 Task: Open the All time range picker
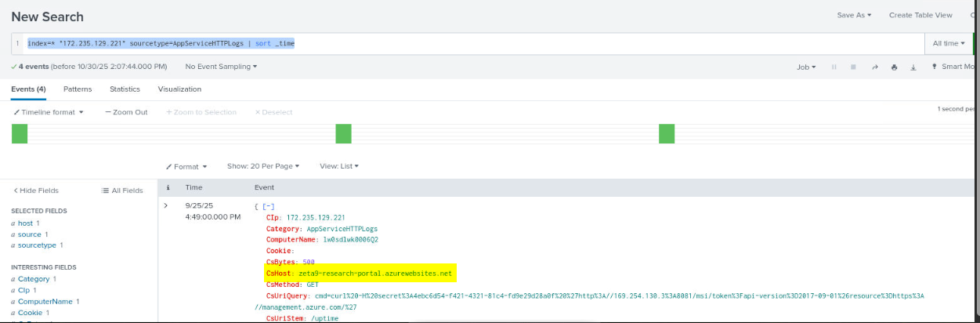tap(948, 43)
